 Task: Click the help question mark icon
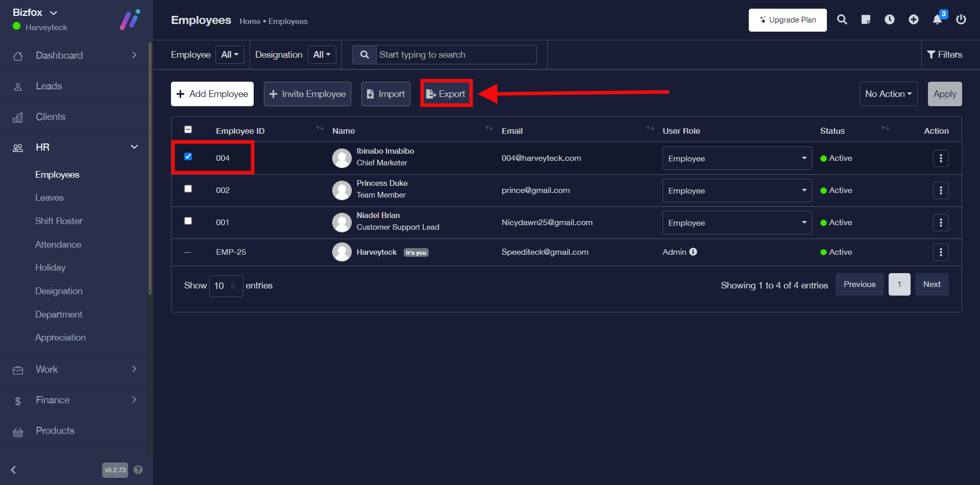[x=138, y=470]
